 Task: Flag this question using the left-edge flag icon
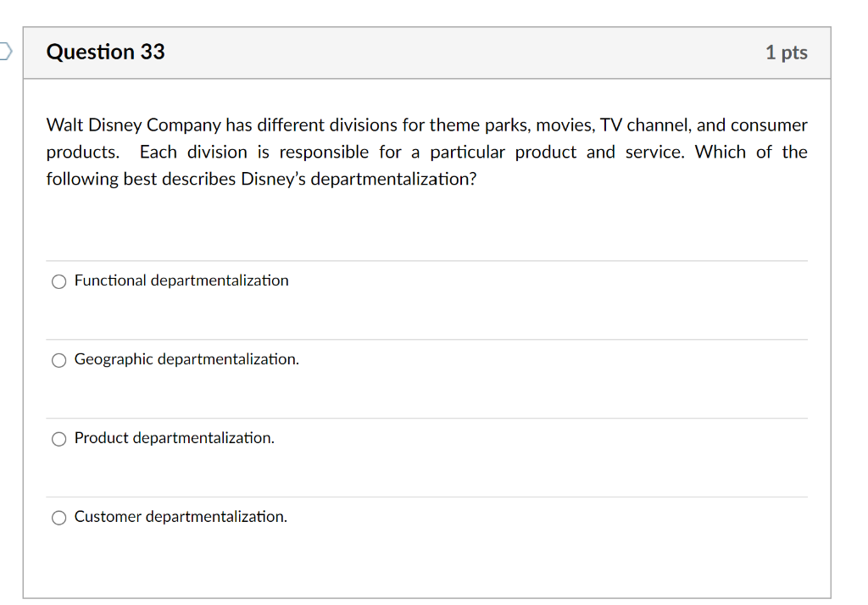click(5, 52)
